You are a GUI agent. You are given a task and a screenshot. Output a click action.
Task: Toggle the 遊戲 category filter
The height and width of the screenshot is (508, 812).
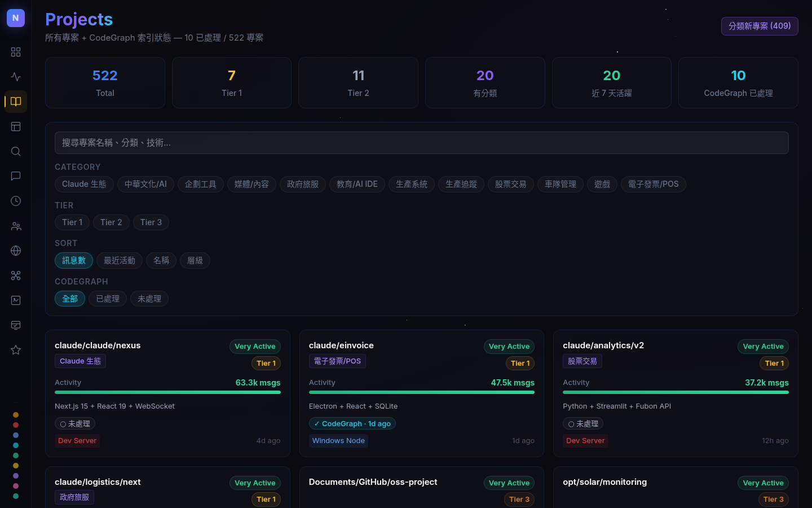[x=602, y=184]
